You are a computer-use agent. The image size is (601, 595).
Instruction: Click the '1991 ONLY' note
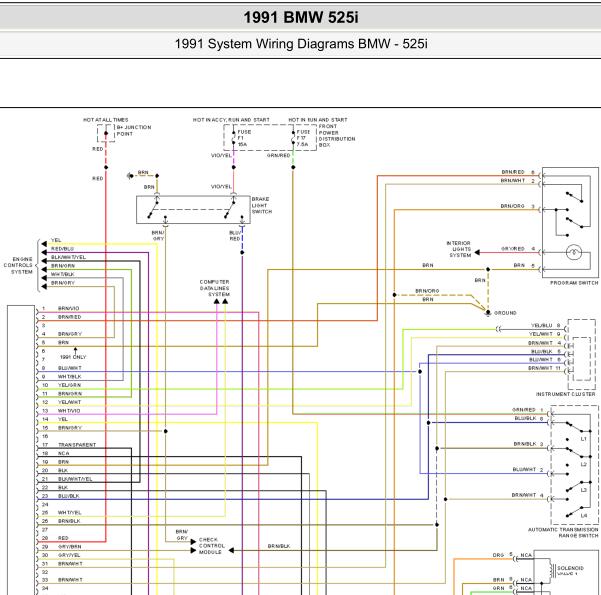[x=73, y=357]
